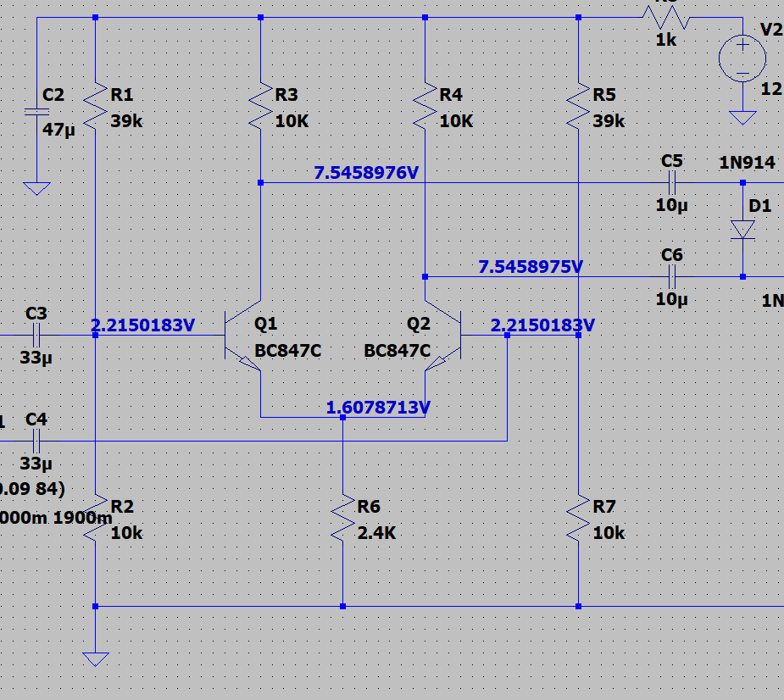Click the 10k value of R2
Image resolution: width=784 pixels, height=700 pixels.
pyautogui.click(x=126, y=533)
